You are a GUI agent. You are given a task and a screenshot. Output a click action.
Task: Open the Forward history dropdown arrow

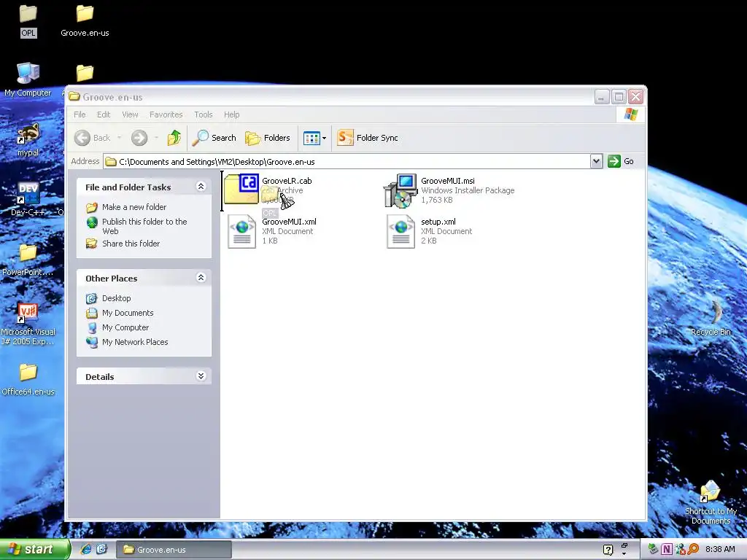click(156, 138)
